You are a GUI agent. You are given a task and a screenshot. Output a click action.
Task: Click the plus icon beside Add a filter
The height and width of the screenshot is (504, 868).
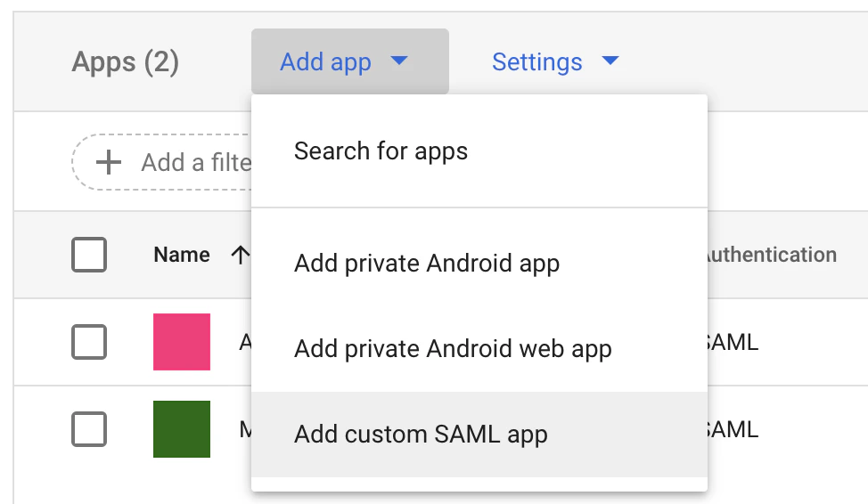(x=108, y=162)
